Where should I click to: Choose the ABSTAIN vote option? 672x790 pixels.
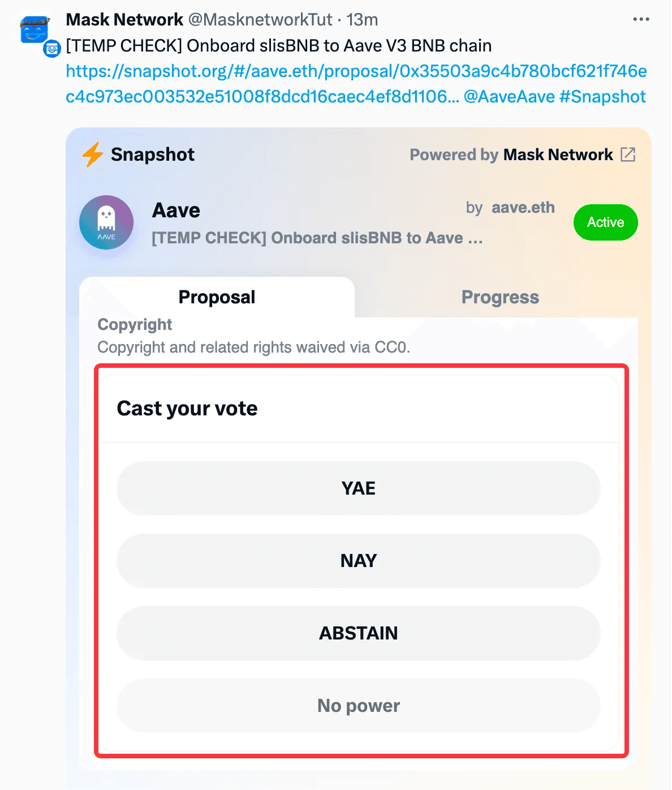[358, 633]
